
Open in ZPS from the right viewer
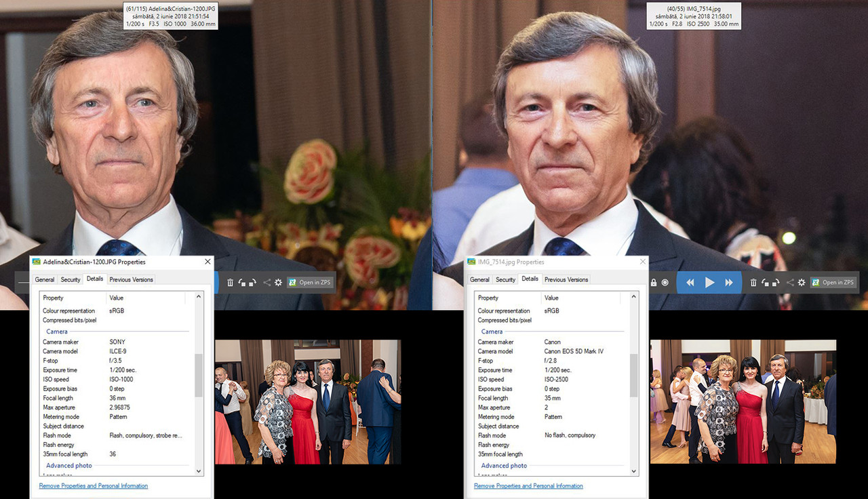(833, 283)
